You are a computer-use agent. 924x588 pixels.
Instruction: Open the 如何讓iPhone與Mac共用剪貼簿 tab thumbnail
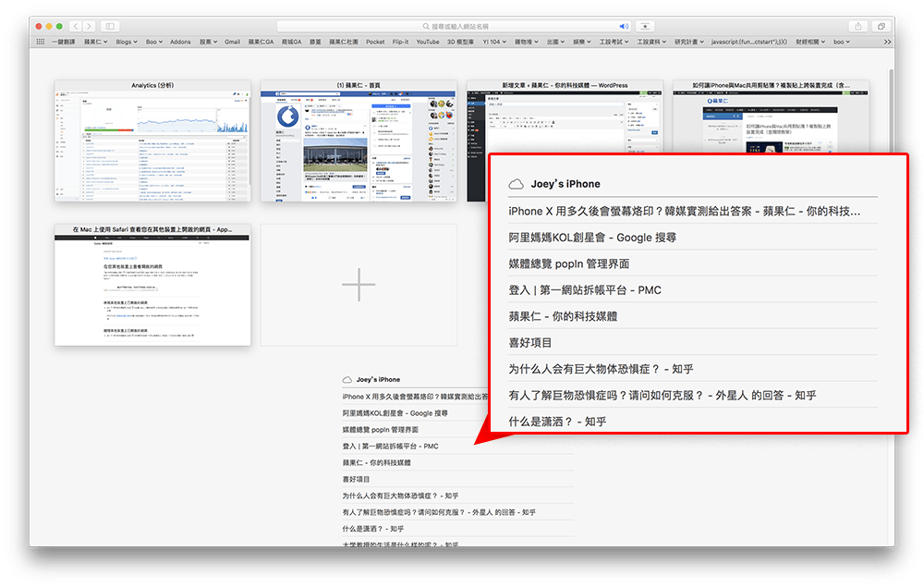tap(771, 116)
